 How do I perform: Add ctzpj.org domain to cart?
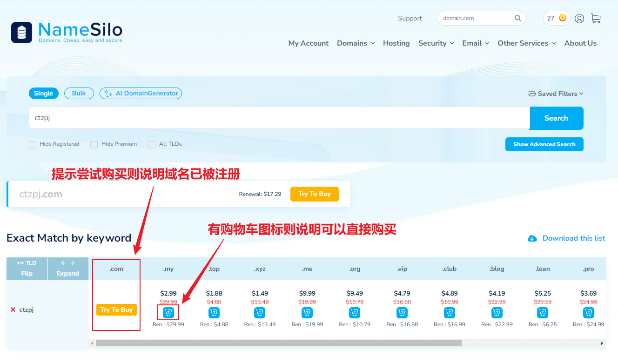coord(355,313)
